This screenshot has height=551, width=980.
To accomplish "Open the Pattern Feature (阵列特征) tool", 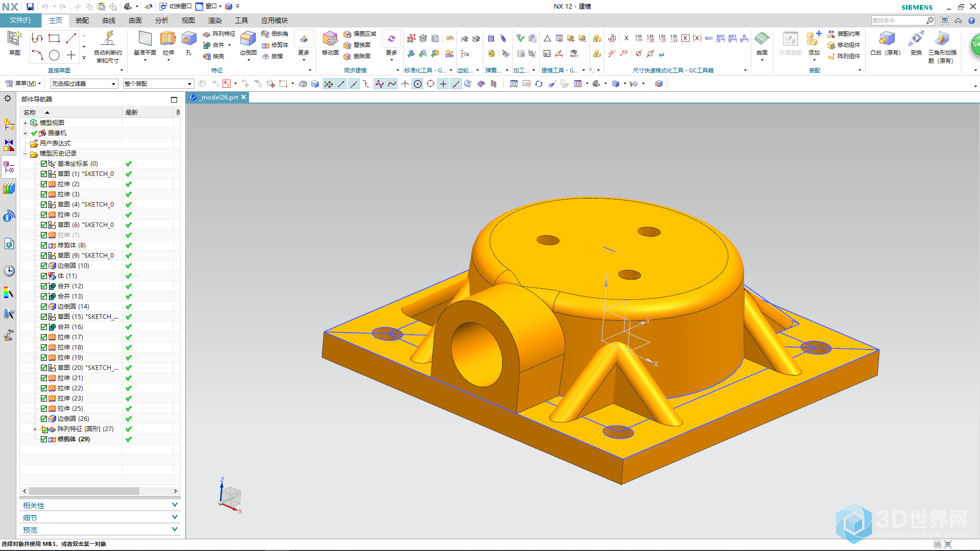I will click(219, 34).
